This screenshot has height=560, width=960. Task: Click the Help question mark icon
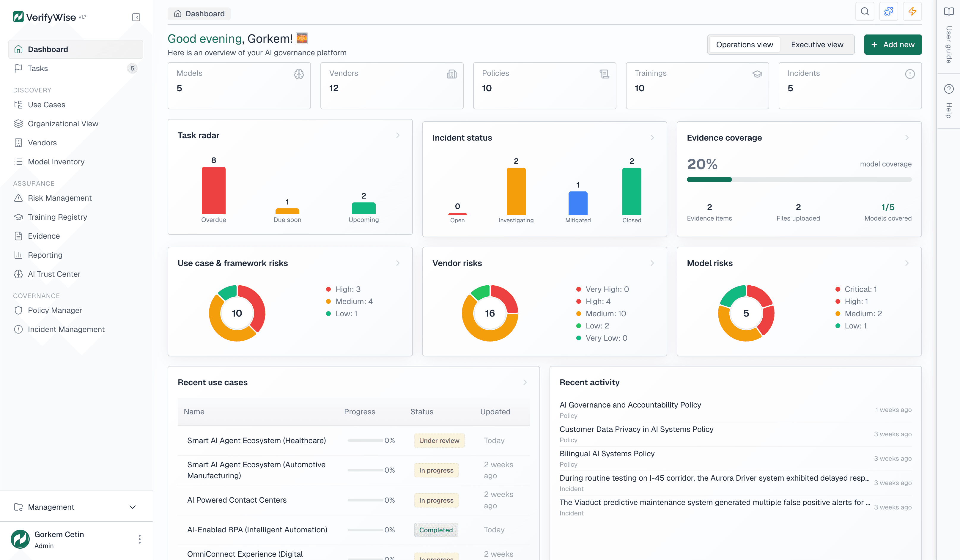click(949, 89)
